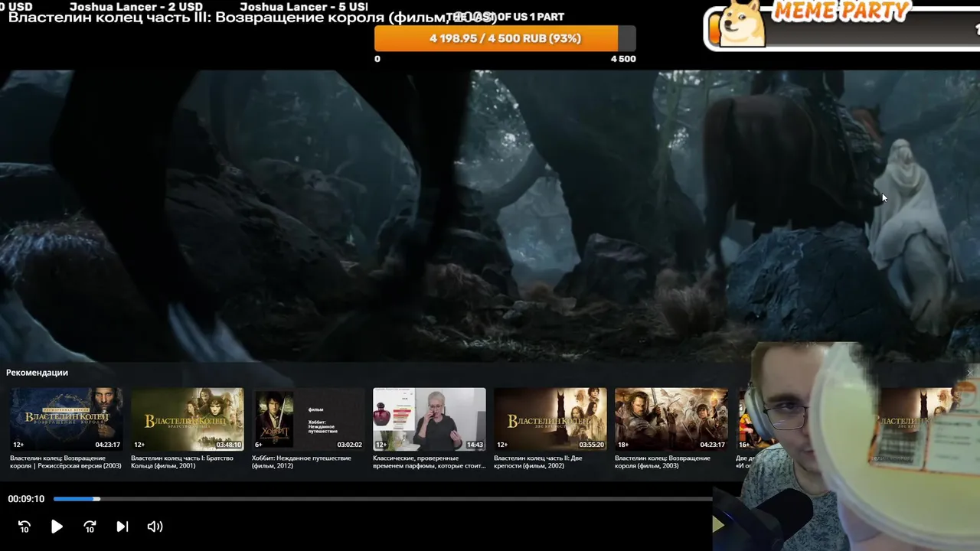Click the MEME PARTY banner text
The image size is (980, 551).
841,11
